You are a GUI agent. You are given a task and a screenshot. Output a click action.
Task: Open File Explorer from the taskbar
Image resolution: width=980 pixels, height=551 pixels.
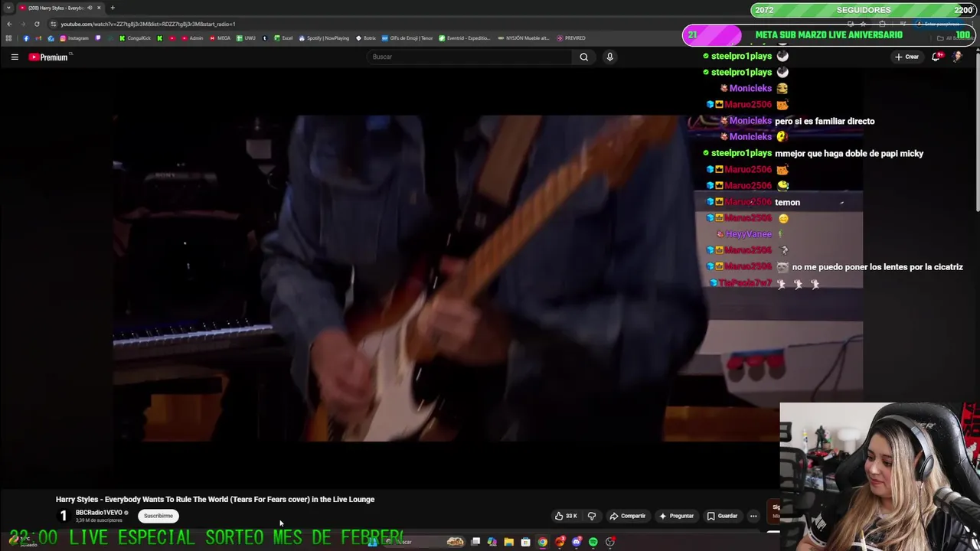coord(508,542)
